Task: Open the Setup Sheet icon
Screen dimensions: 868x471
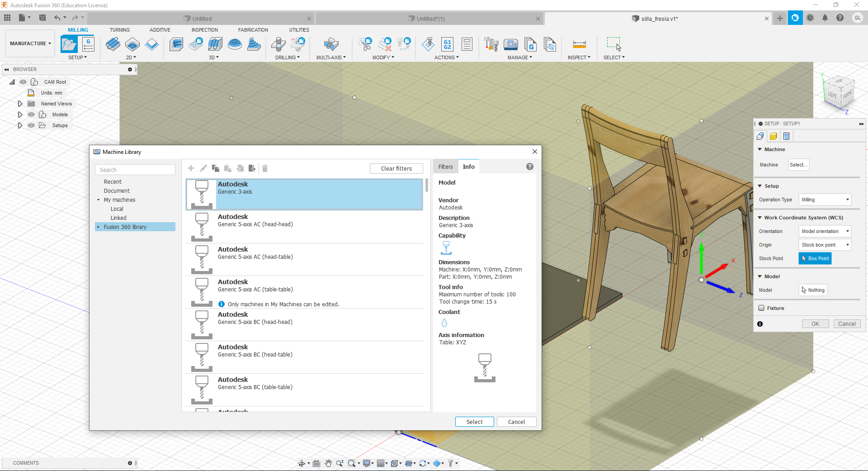Action: tap(467, 44)
